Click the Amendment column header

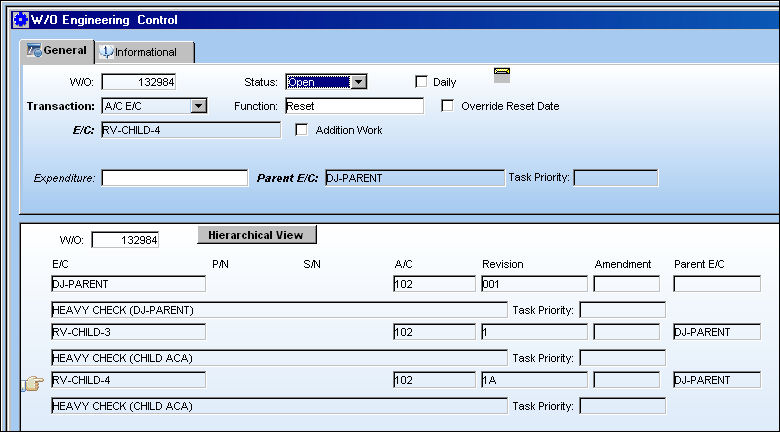tap(623, 264)
